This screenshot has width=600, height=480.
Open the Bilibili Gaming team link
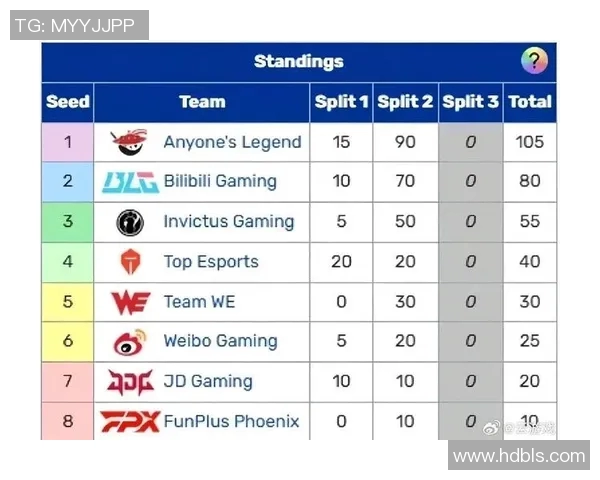click(219, 182)
